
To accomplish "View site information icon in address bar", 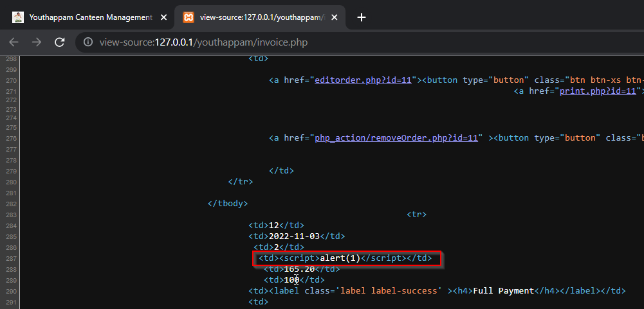I will point(88,42).
